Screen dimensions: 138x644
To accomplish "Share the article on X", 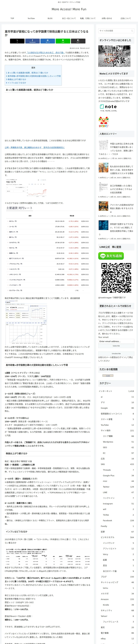I will [x=17, y=41].
